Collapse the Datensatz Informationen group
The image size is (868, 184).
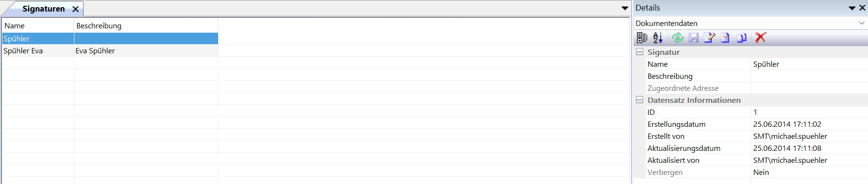pyautogui.click(x=639, y=100)
